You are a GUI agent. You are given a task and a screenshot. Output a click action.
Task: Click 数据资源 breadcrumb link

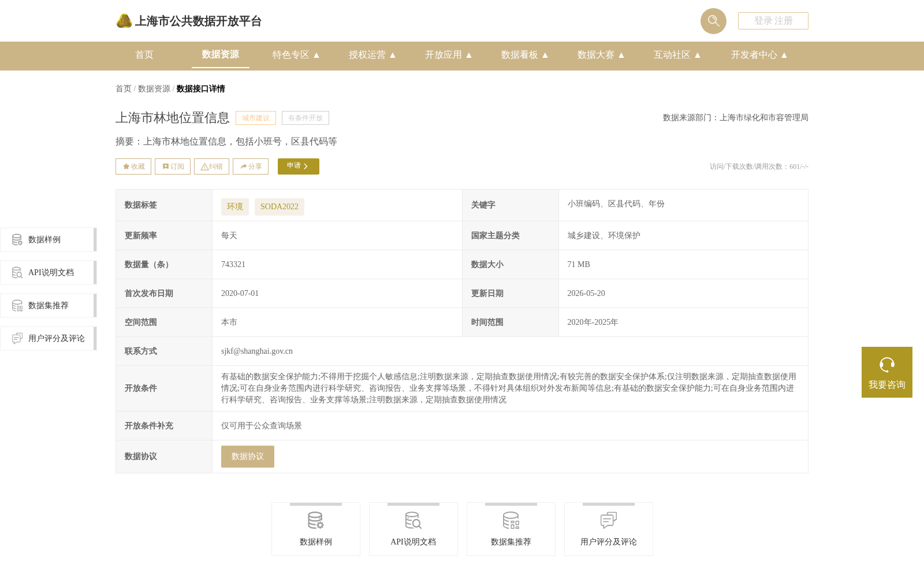point(154,88)
